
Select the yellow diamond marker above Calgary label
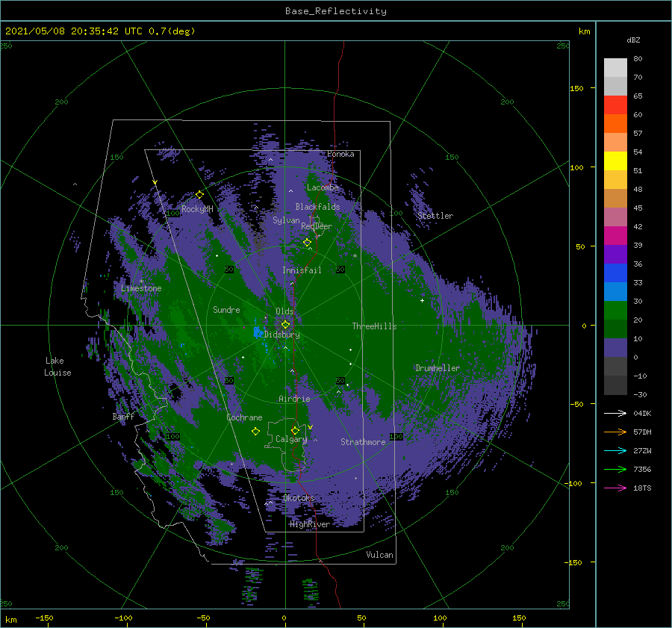coord(295,430)
